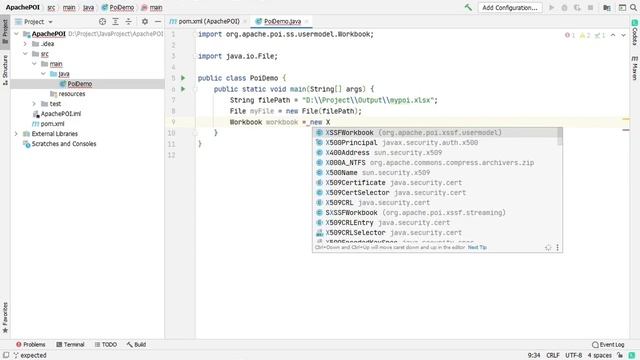Select X500Principal completion suggestion

pyautogui.click(x=435, y=142)
